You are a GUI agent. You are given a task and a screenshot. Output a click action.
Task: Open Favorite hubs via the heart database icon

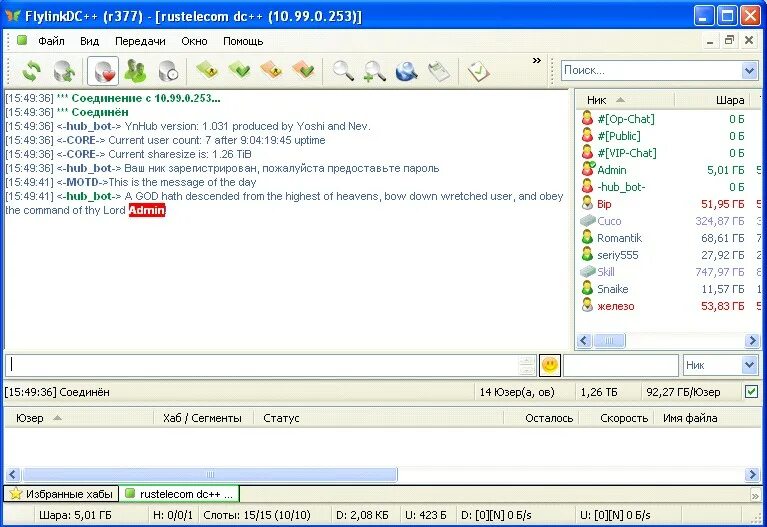[103, 71]
